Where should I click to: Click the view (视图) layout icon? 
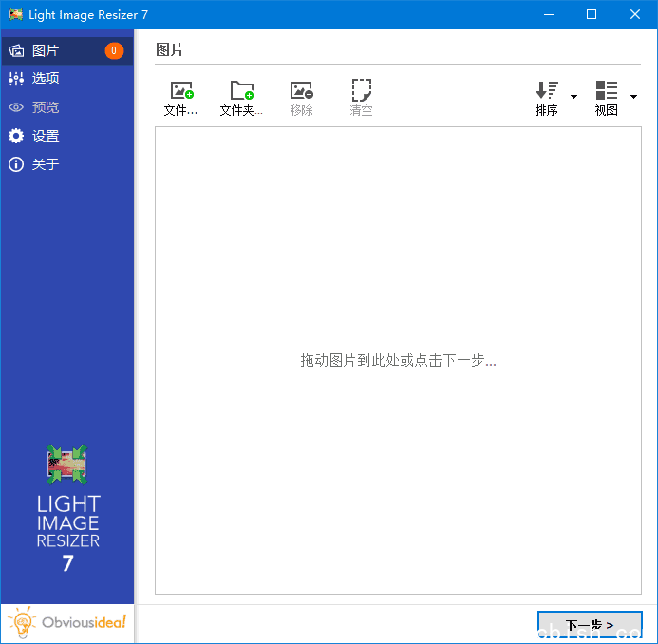pyautogui.click(x=606, y=91)
